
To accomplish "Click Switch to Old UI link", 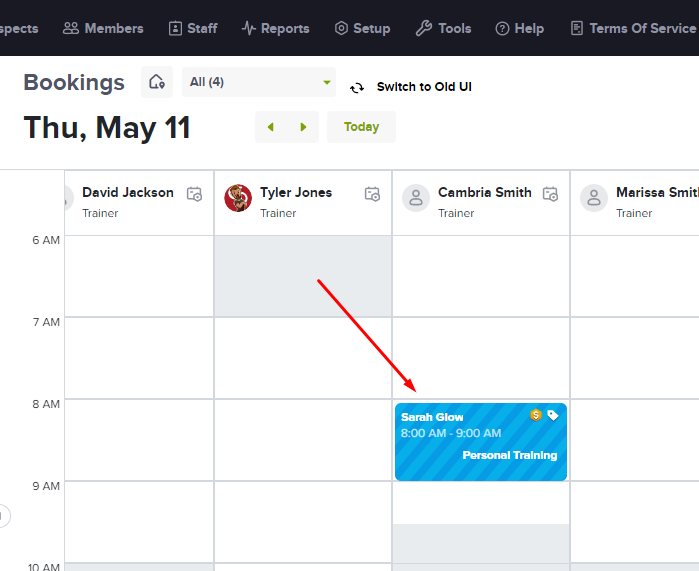I will (424, 86).
